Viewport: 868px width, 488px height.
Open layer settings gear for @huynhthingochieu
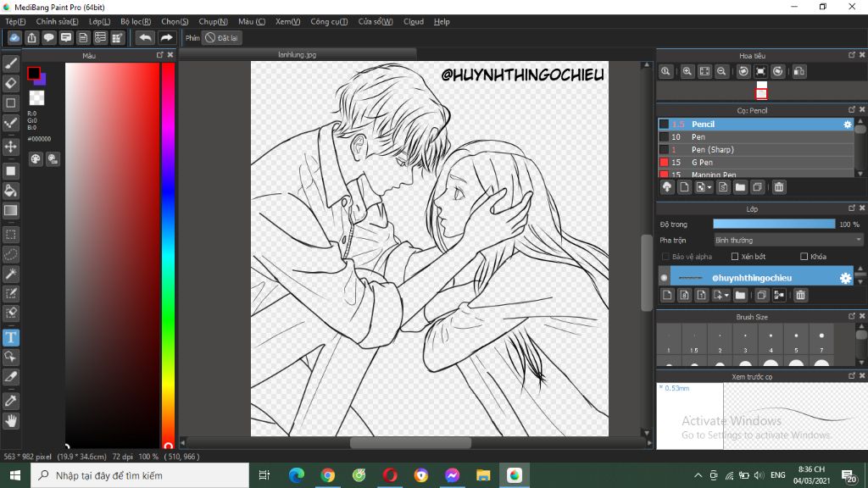click(x=845, y=278)
